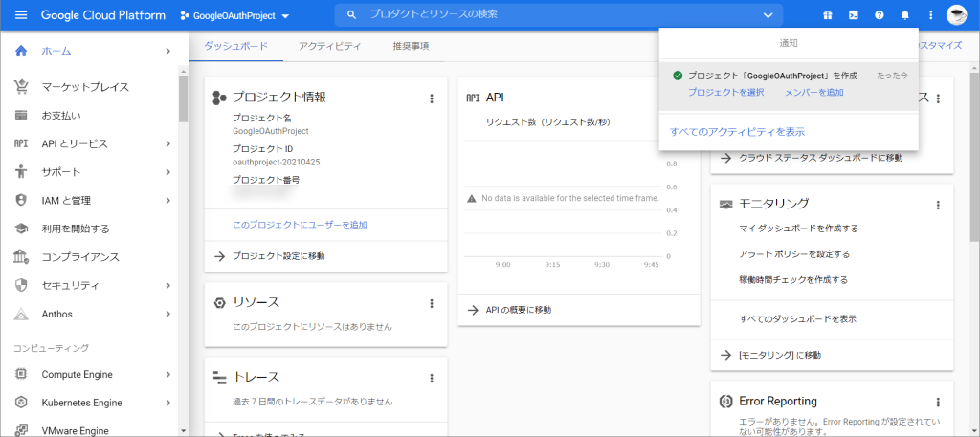This screenshot has width=980, height=437.
Task: Open リソース card three-dot menu
Action: (x=431, y=303)
